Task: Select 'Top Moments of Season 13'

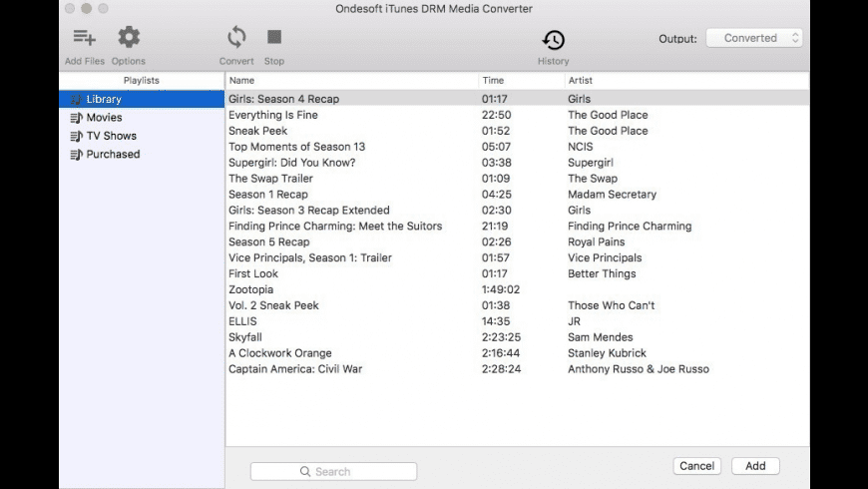Action: coord(518,147)
